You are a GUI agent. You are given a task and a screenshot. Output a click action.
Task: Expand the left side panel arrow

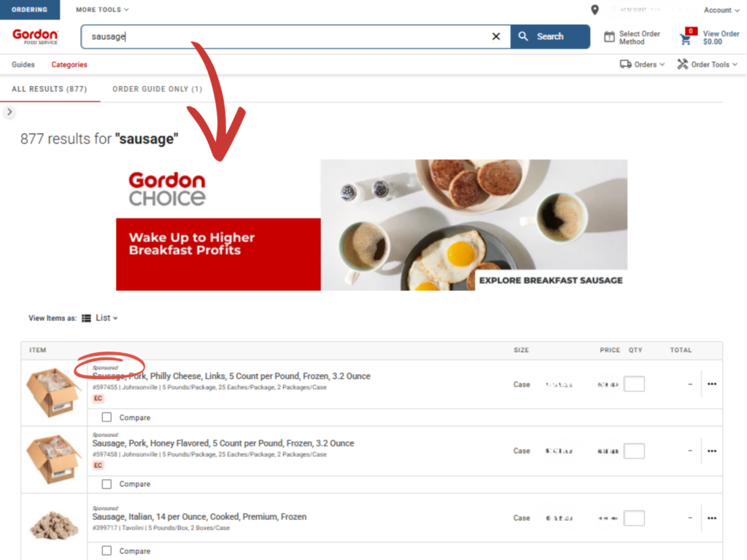(9, 112)
